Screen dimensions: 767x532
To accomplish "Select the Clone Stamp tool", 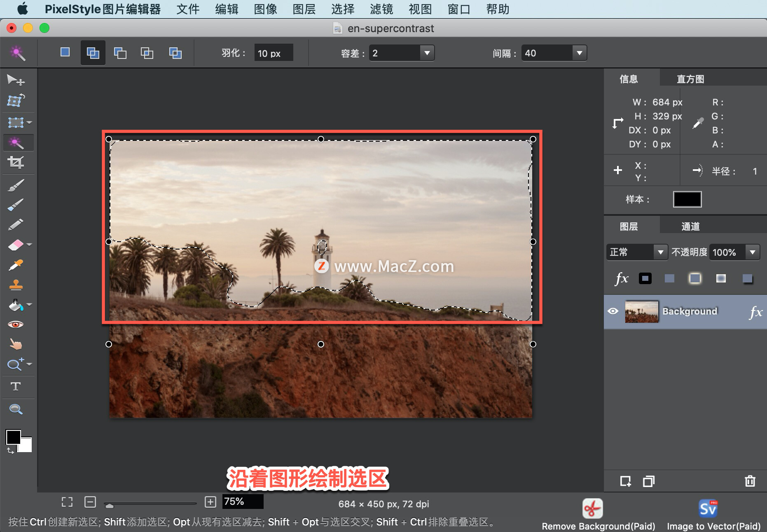I will click(x=16, y=285).
